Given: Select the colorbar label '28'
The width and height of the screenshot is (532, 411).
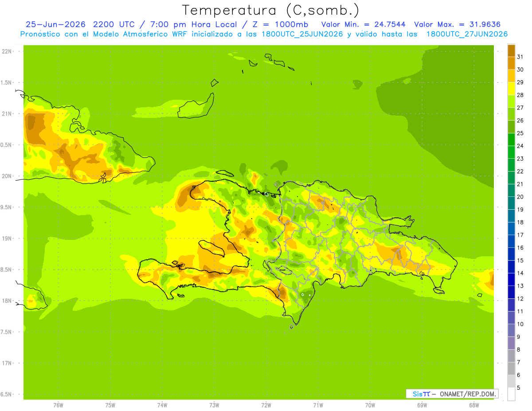Looking at the screenshot, I should click(x=520, y=95).
